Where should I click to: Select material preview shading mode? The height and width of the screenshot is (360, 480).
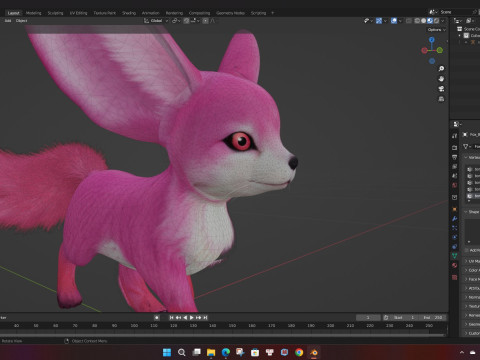[430, 21]
